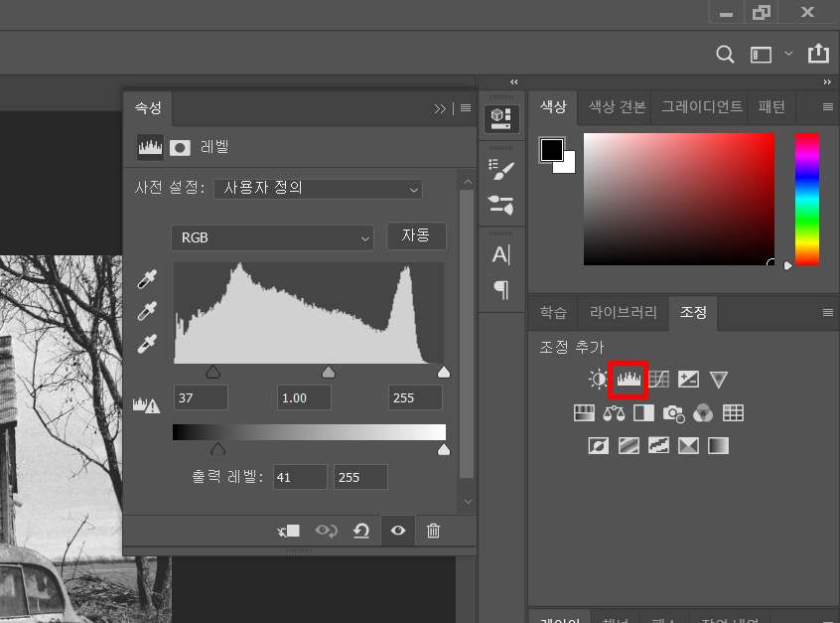Add a Color Balance adjustment layer
This screenshot has height=623, width=840.
pyautogui.click(x=614, y=413)
